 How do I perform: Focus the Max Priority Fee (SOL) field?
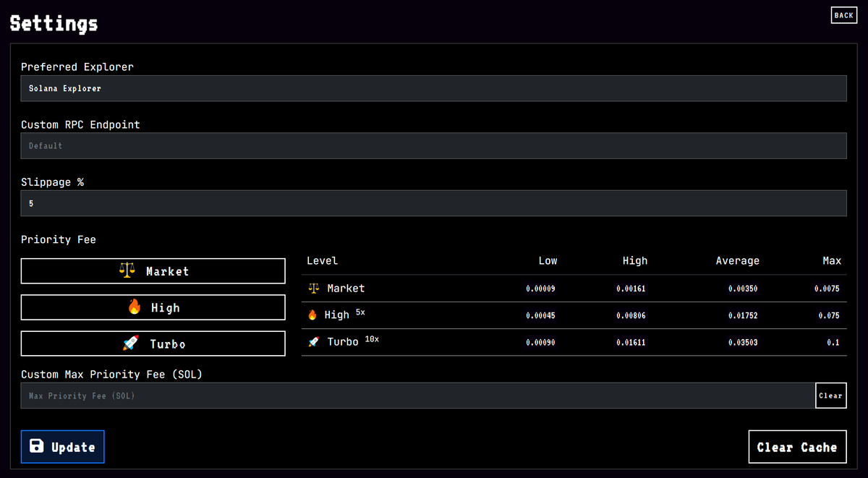tap(418, 396)
